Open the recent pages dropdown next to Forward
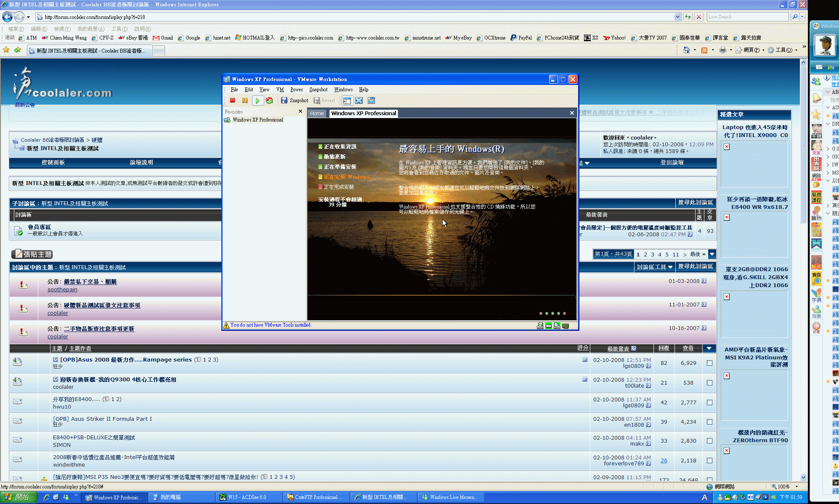Viewport: 839px width, 504px height. [28, 17]
